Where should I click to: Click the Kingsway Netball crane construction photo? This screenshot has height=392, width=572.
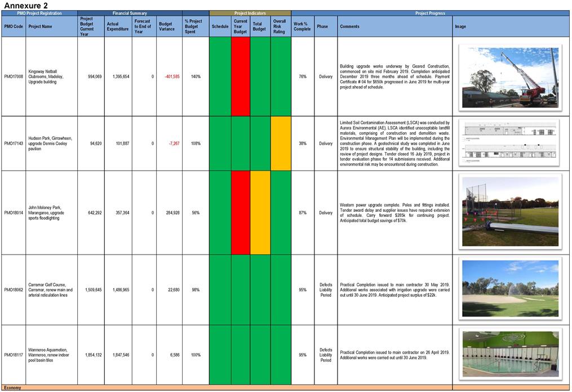[510, 77]
